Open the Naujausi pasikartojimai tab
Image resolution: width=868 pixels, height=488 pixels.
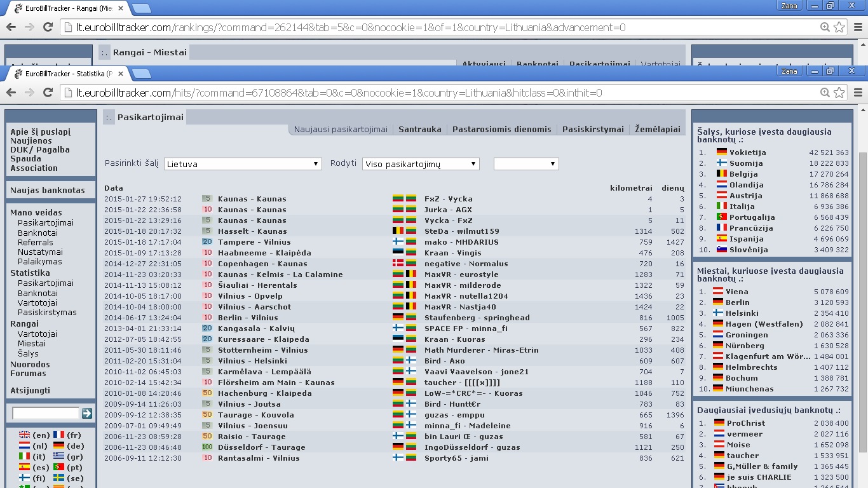tap(341, 129)
